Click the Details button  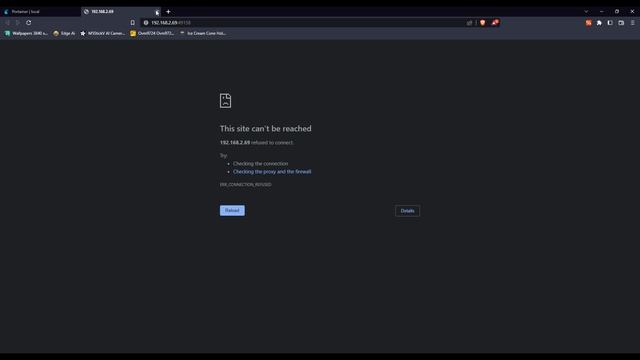coord(407,211)
